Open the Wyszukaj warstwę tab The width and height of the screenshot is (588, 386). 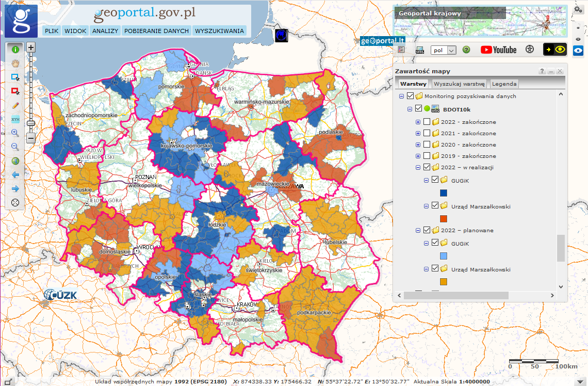(x=459, y=84)
